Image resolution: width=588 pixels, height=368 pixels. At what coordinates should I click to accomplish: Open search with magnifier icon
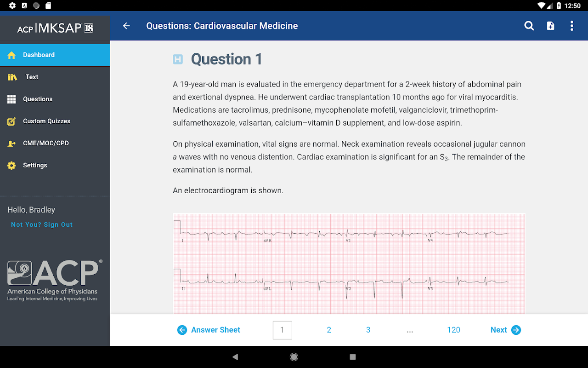point(529,26)
